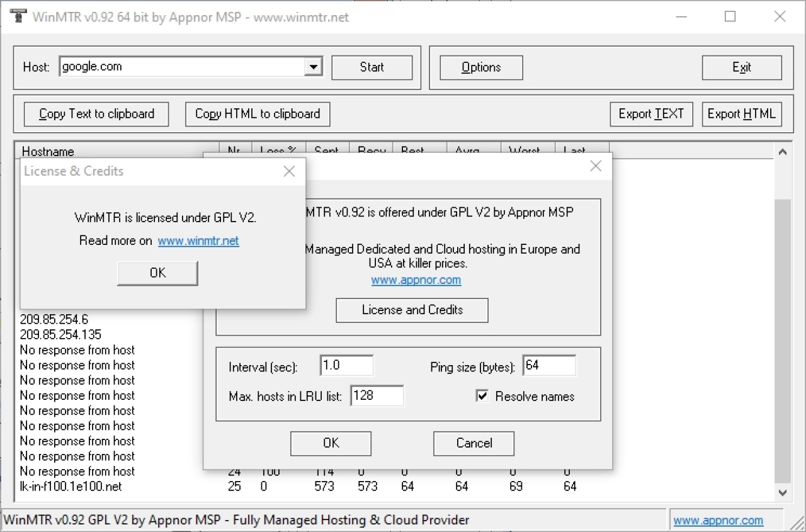Open www.appnor.com link in Options dialog
Viewport: 806px width, 532px height.
pyautogui.click(x=416, y=280)
